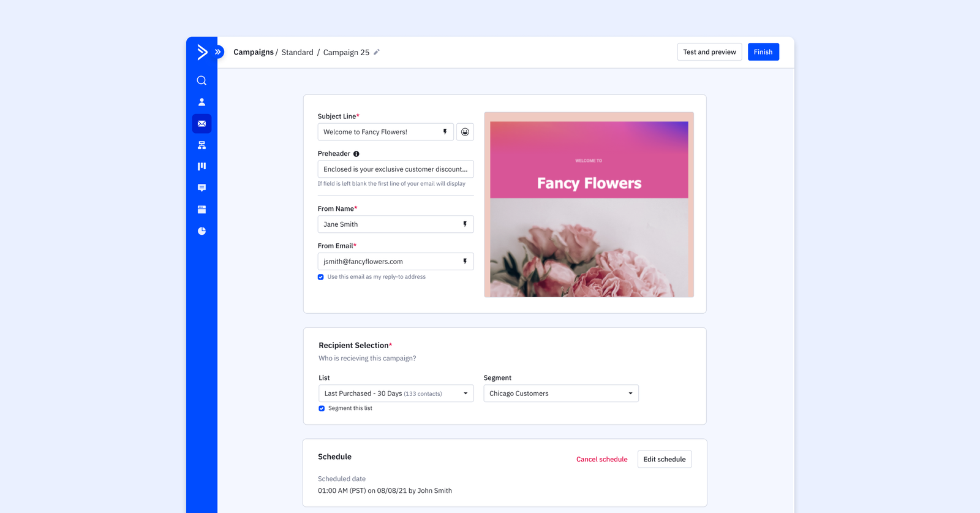Screen dimensions: 980x513
Task: Click pencil icon to rename Campaign 25
Action: [377, 52]
